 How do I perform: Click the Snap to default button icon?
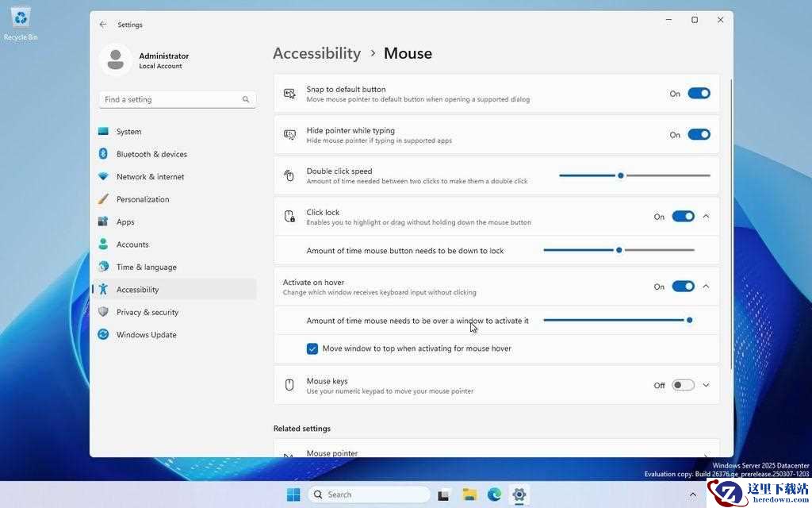click(289, 94)
